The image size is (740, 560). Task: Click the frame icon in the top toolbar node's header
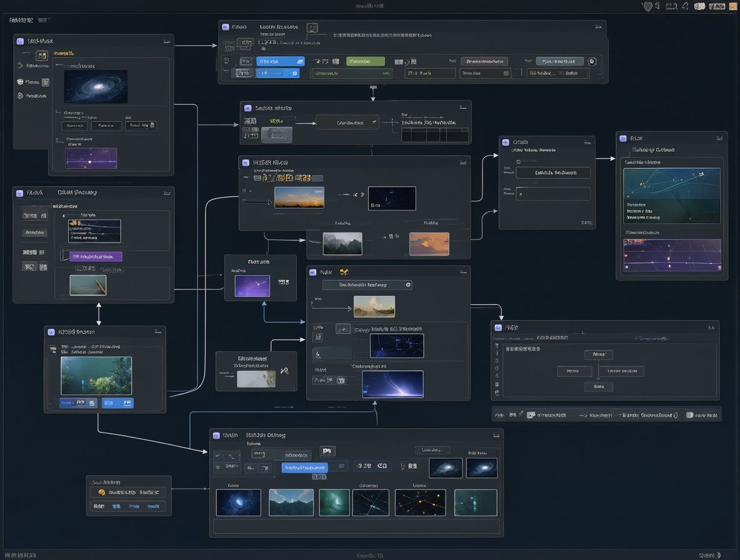312,28
